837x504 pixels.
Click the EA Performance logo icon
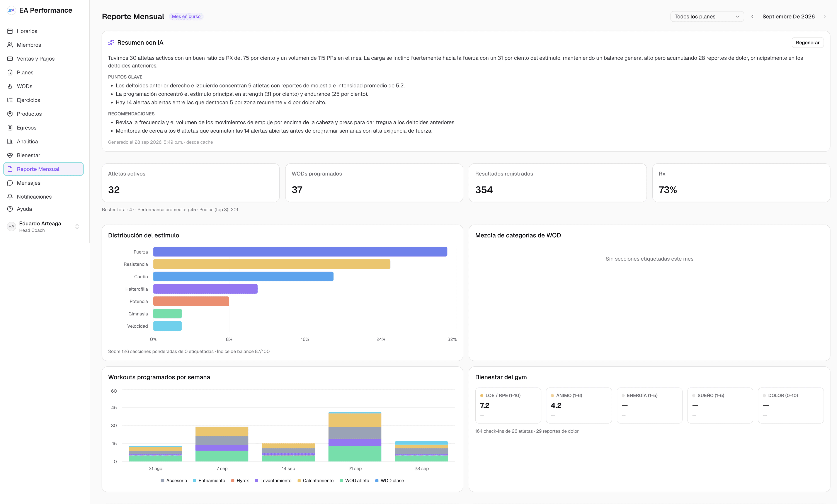click(11, 10)
